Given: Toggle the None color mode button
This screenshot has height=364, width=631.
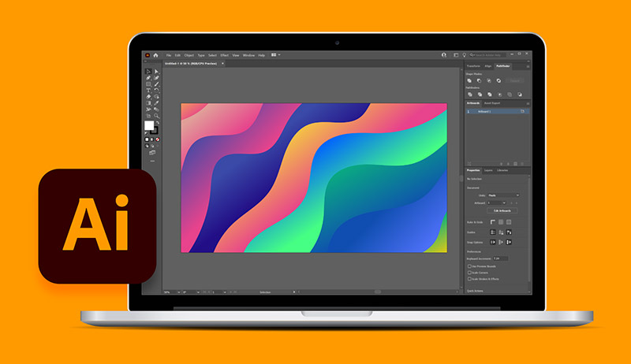Looking at the screenshot, I should point(157,139).
